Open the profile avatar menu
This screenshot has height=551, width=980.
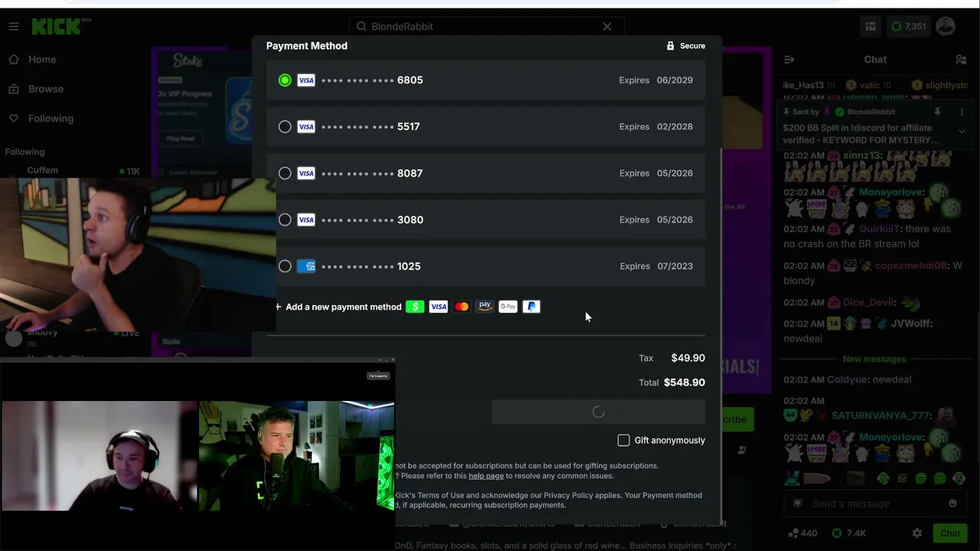click(x=946, y=27)
